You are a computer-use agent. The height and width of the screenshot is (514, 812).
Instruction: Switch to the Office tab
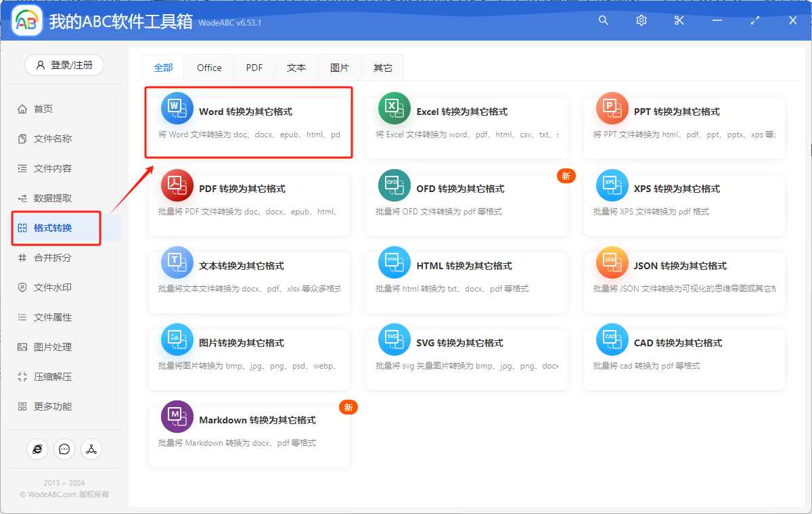pyautogui.click(x=209, y=68)
